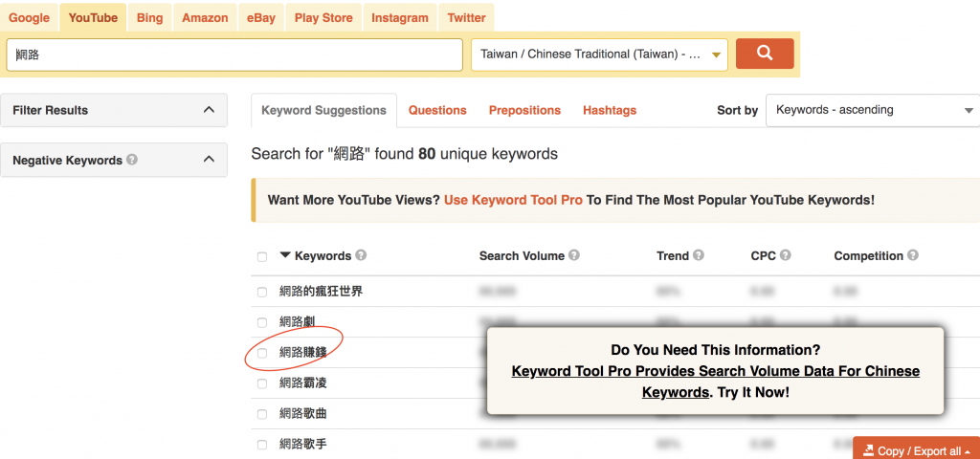Image resolution: width=980 pixels, height=459 pixels.
Task: Click help icon beside CPC header
Action: click(786, 255)
